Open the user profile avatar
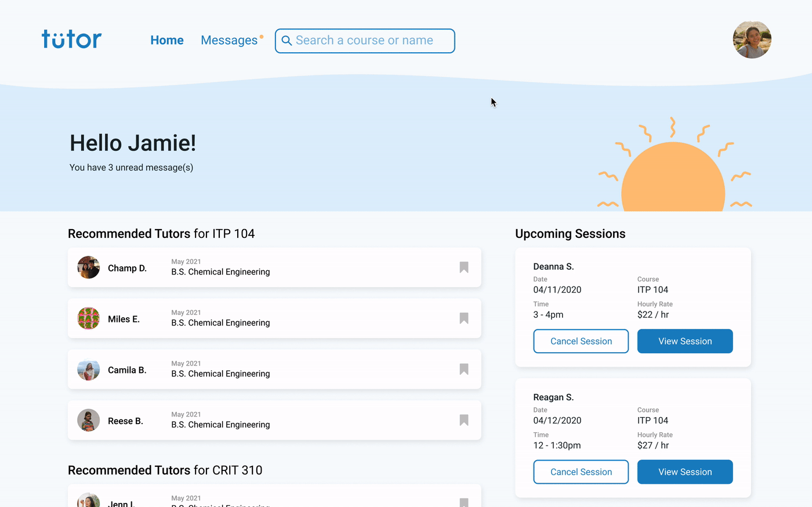 point(752,40)
